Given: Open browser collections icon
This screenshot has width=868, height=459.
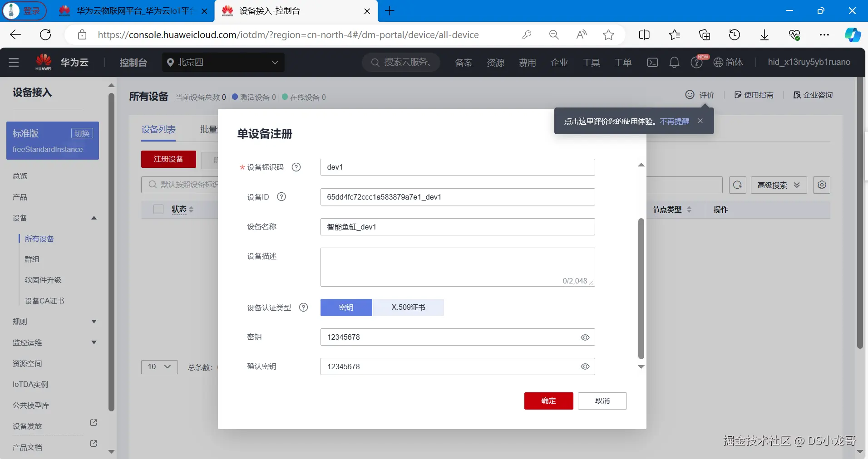Looking at the screenshot, I should (705, 35).
